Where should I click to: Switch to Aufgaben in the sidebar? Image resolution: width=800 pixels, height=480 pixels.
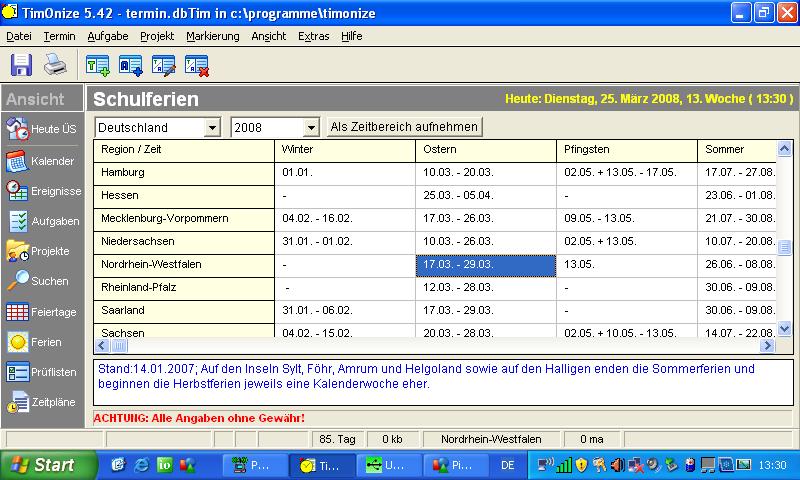click(41, 221)
